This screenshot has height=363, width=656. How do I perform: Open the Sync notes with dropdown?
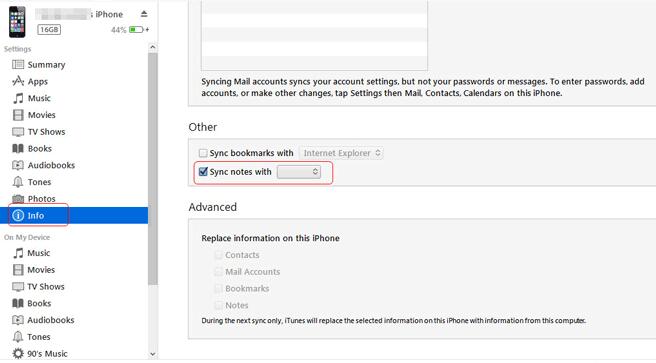[x=299, y=172]
